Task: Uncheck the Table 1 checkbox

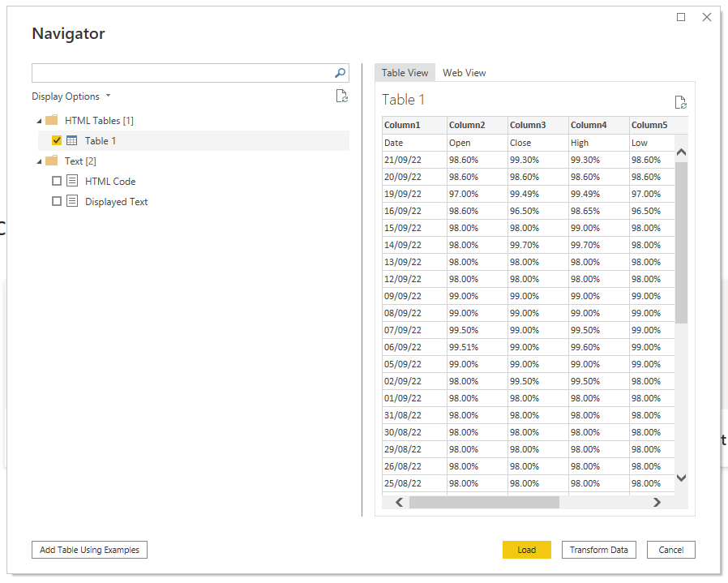Action: point(57,140)
